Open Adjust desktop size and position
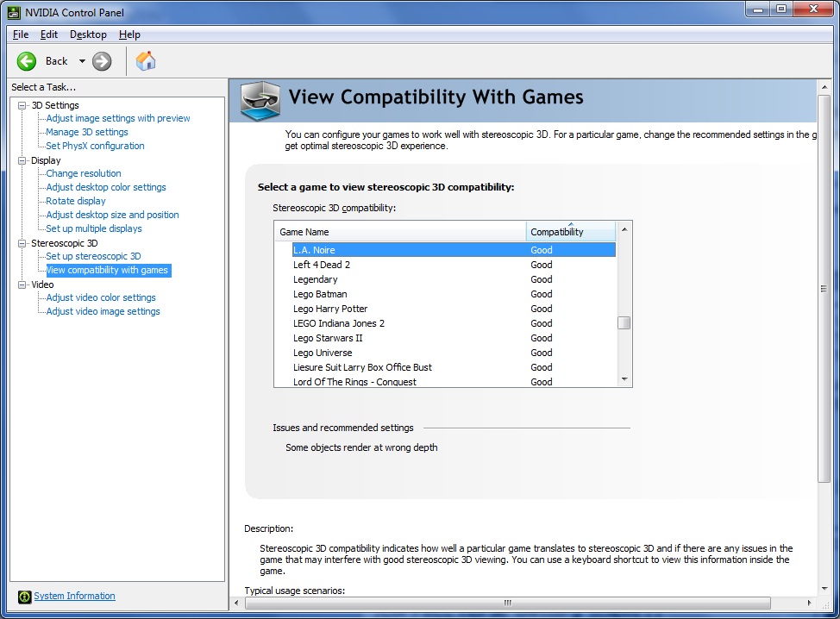 (112, 215)
